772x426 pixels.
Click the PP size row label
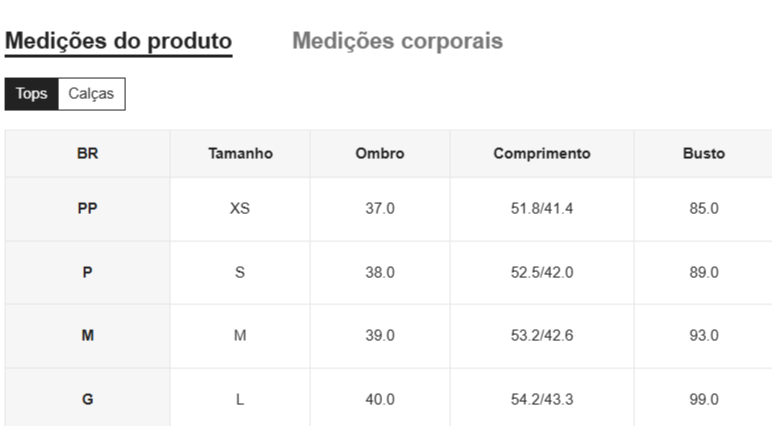click(87, 209)
